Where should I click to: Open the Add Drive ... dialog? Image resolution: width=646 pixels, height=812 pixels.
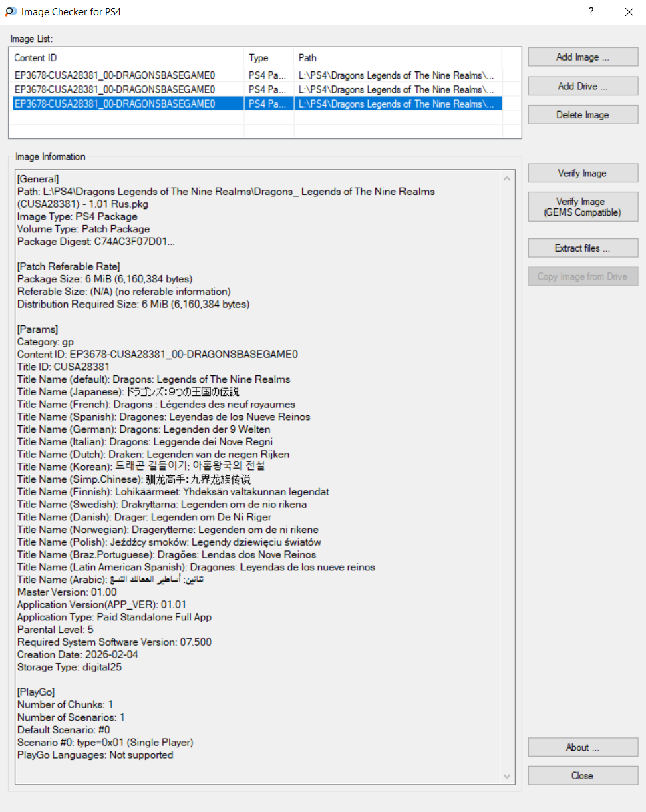(583, 86)
